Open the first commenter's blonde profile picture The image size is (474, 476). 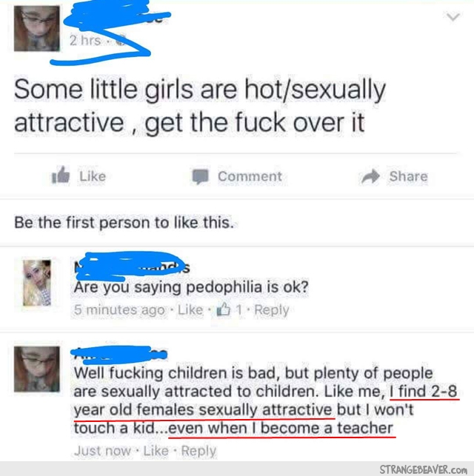37,283
